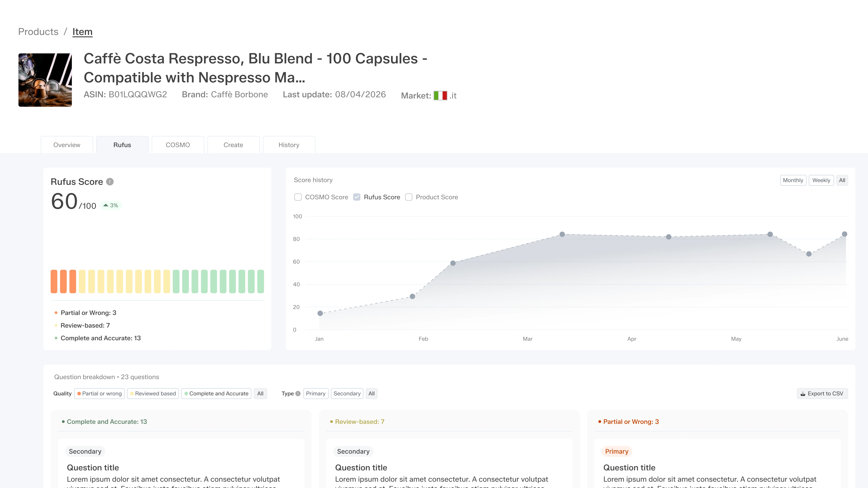Click the last update date 08/04/2026

coord(361,95)
